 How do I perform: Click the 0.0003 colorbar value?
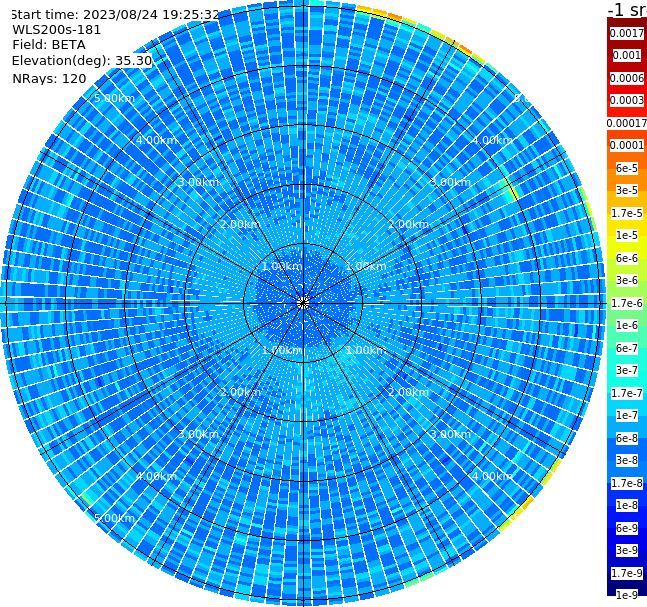pyautogui.click(x=627, y=100)
